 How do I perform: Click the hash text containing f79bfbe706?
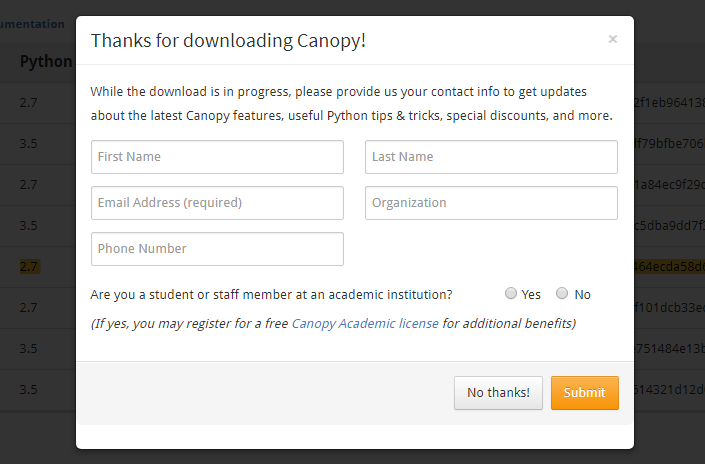669,143
